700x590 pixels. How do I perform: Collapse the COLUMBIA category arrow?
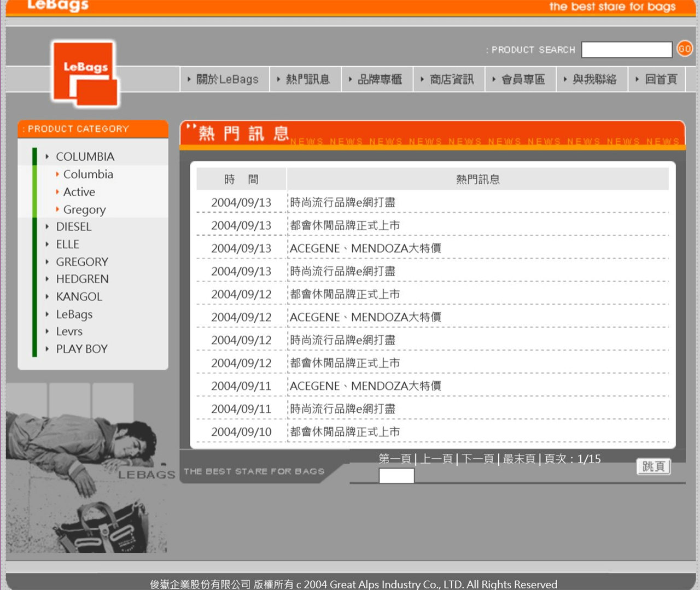coord(47,157)
